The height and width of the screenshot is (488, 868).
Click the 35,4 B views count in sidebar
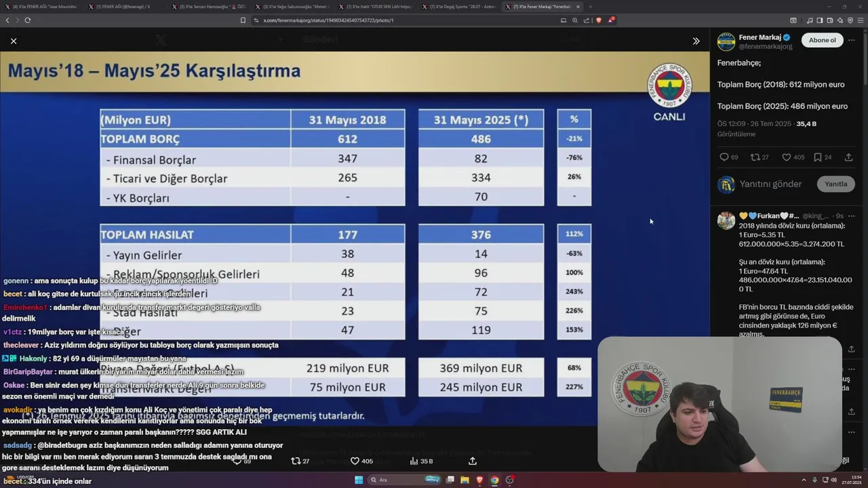click(x=806, y=124)
